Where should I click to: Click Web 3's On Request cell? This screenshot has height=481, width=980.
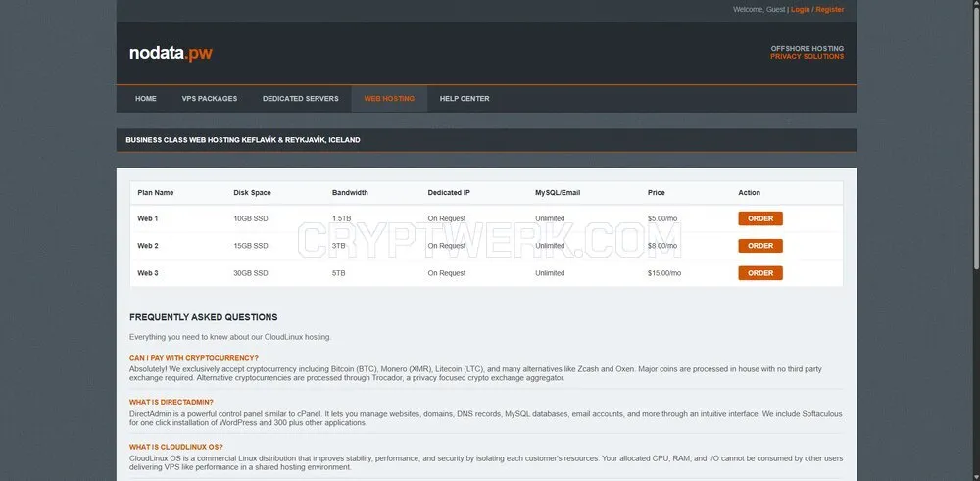tap(446, 273)
